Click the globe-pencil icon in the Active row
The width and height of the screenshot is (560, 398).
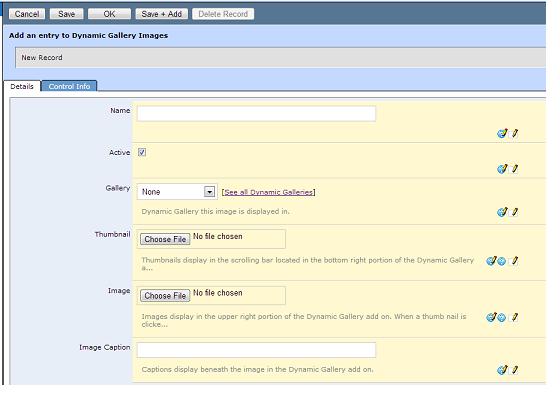(x=502, y=169)
